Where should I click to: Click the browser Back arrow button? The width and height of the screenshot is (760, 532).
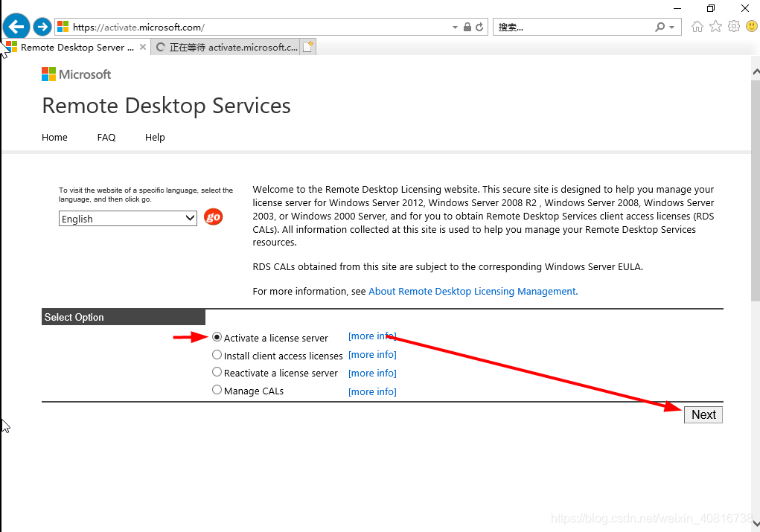point(16,28)
